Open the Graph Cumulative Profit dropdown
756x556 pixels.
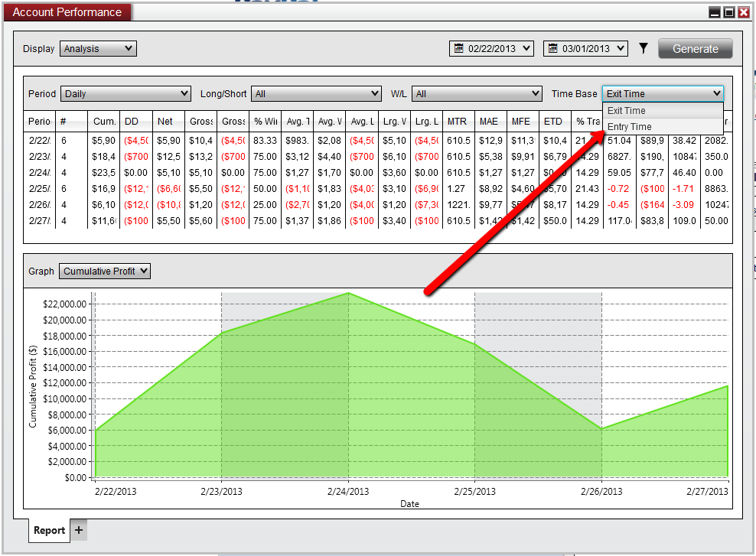pos(105,271)
